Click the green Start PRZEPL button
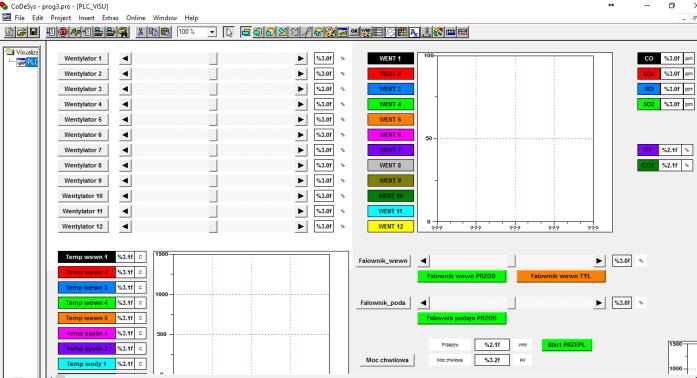 point(566,345)
